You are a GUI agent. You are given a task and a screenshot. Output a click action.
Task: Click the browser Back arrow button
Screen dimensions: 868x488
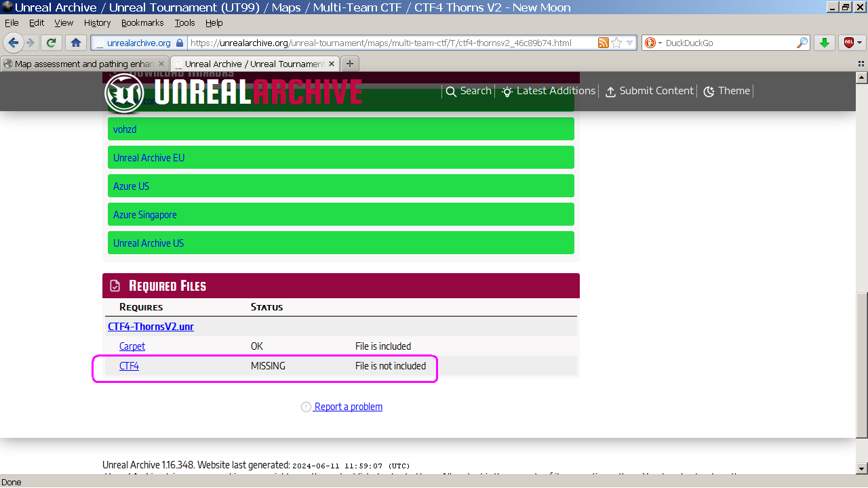[x=13, y=43]
